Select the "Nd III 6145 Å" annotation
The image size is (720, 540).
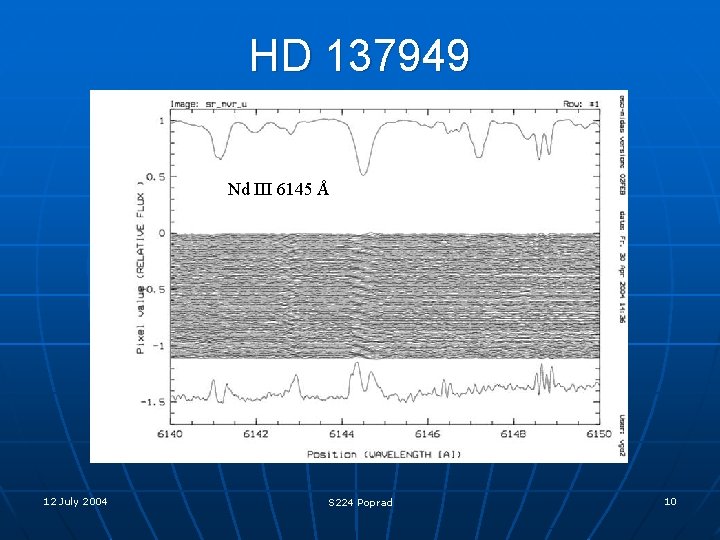point(278,189)
